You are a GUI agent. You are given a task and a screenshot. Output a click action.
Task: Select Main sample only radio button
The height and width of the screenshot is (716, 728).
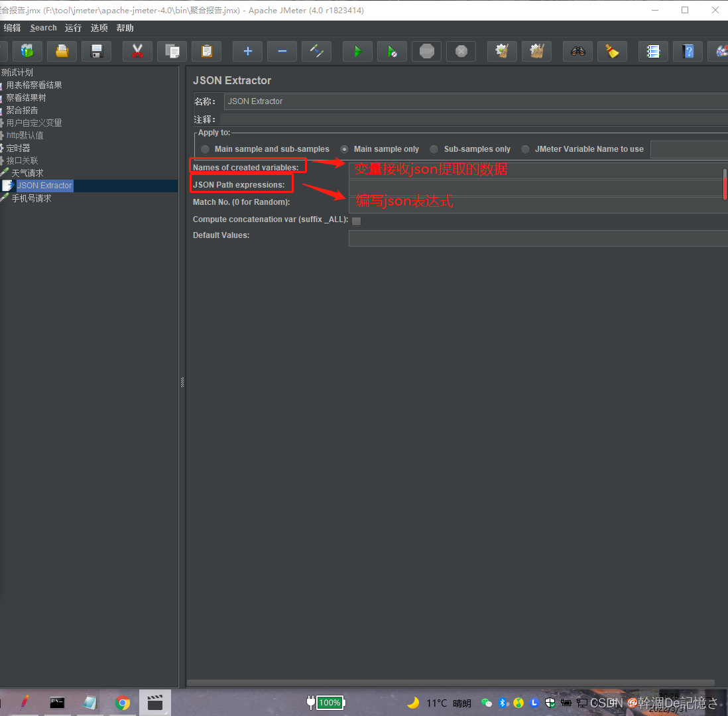click(345, 149)
